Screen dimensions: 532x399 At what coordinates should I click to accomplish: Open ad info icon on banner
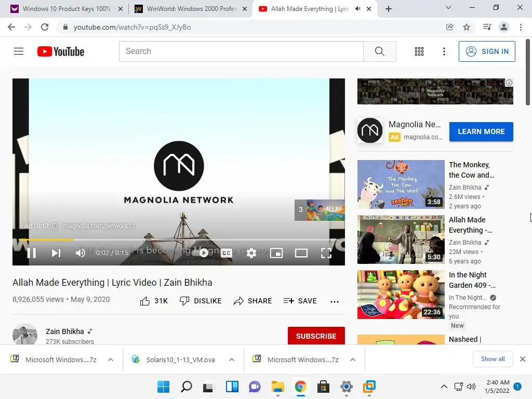(x=509, y=83)
